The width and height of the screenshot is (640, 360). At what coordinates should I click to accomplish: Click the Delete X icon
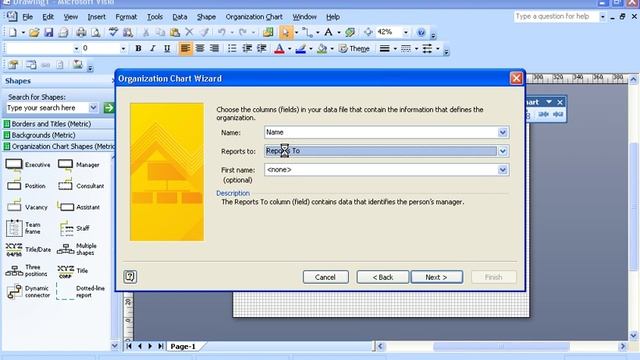189,32
